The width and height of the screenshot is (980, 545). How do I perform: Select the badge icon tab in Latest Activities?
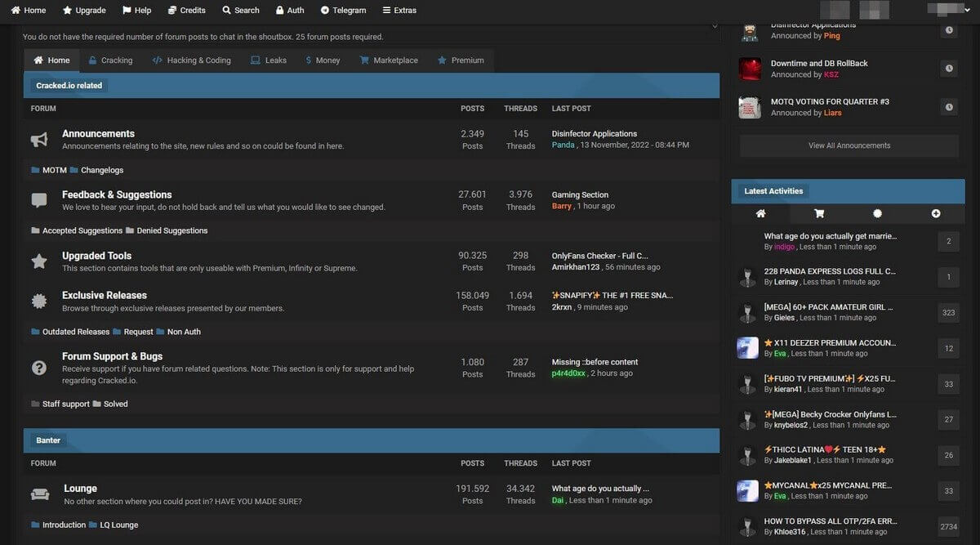(877, 213)
